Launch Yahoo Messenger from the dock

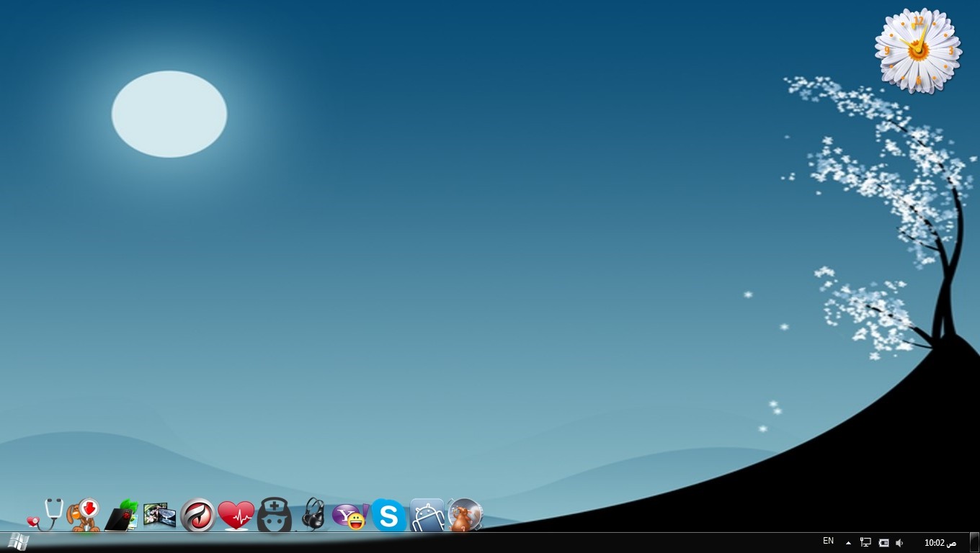[350, 516]
